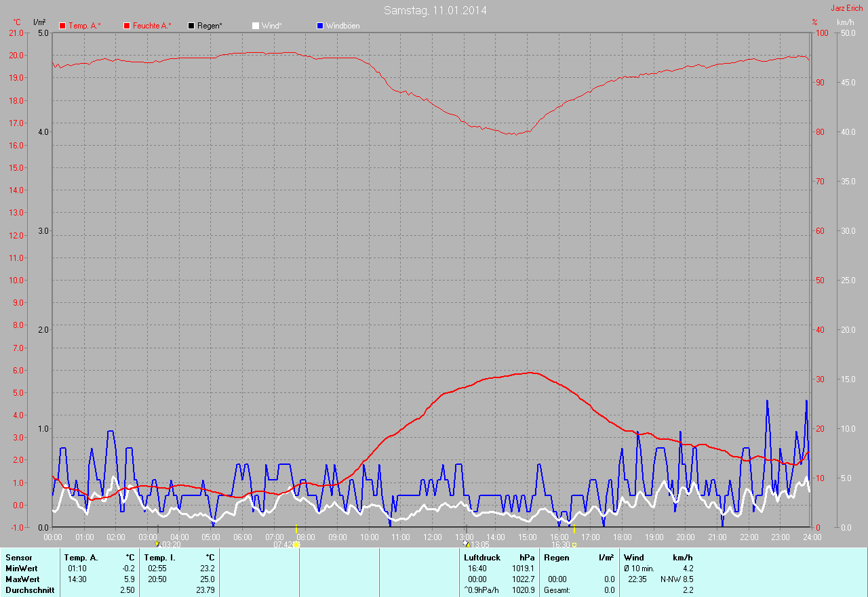Click the 21.0 temperature axis value
The width and height of the screenshot is (868, 597).
(16, 33)
